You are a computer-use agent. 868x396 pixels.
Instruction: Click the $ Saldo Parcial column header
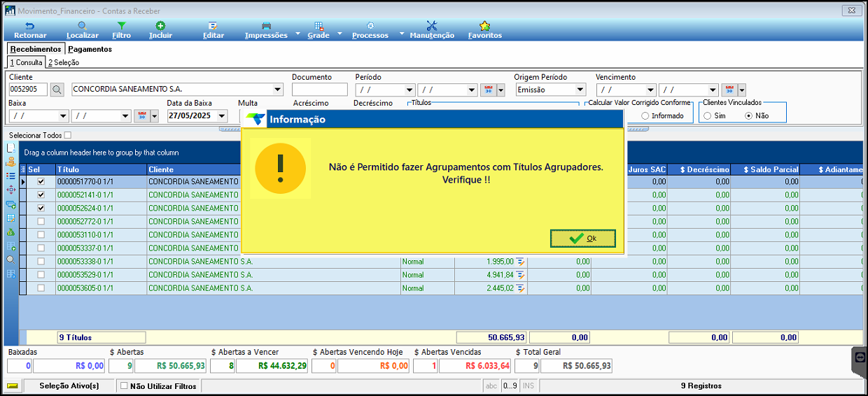tap(766, 169)
